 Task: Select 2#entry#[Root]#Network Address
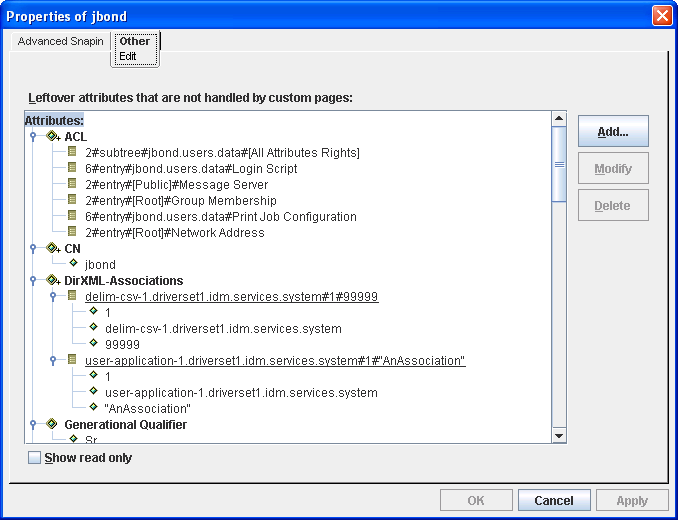[x=175, y=233]
